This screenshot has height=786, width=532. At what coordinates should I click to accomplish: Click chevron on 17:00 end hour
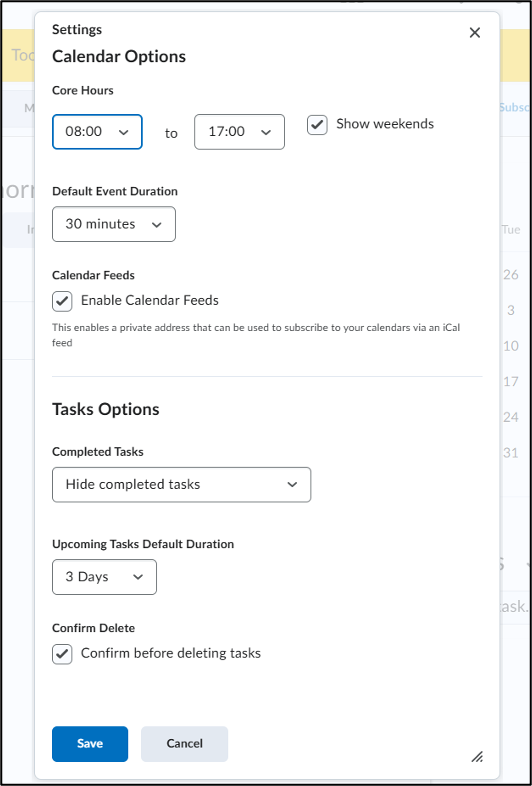point(266,132)
